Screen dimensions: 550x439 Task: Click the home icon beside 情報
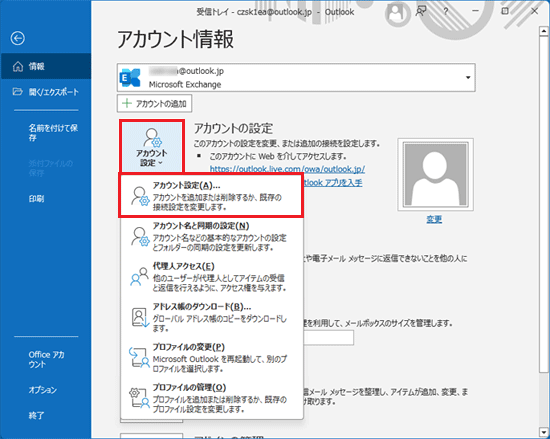[x=18, y=66]
